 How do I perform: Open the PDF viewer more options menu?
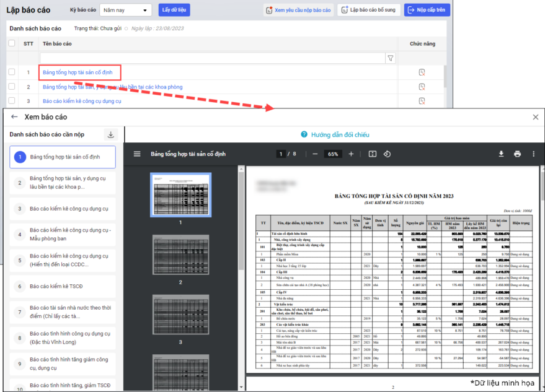click(533, 154)
